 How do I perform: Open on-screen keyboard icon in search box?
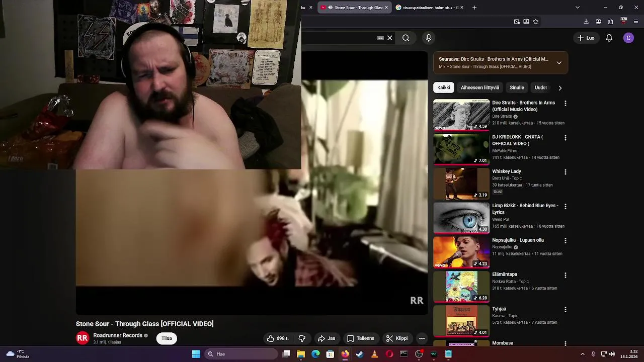point(380,38)
